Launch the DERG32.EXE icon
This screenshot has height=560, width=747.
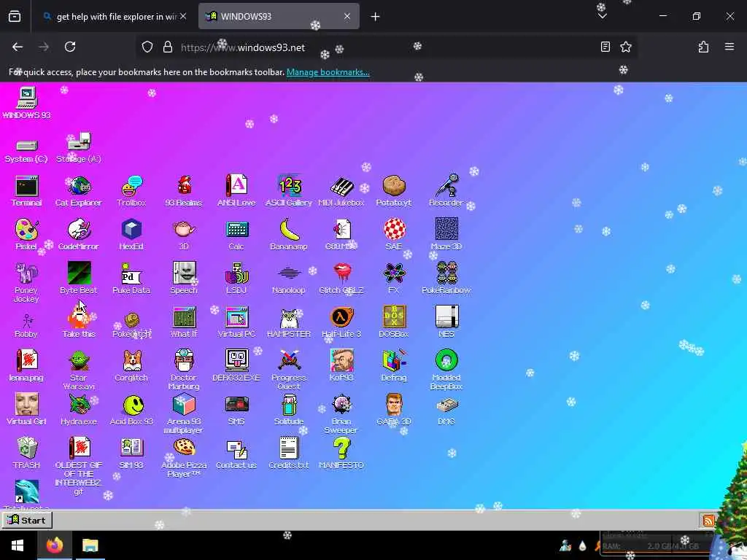(x=236, y=366)
